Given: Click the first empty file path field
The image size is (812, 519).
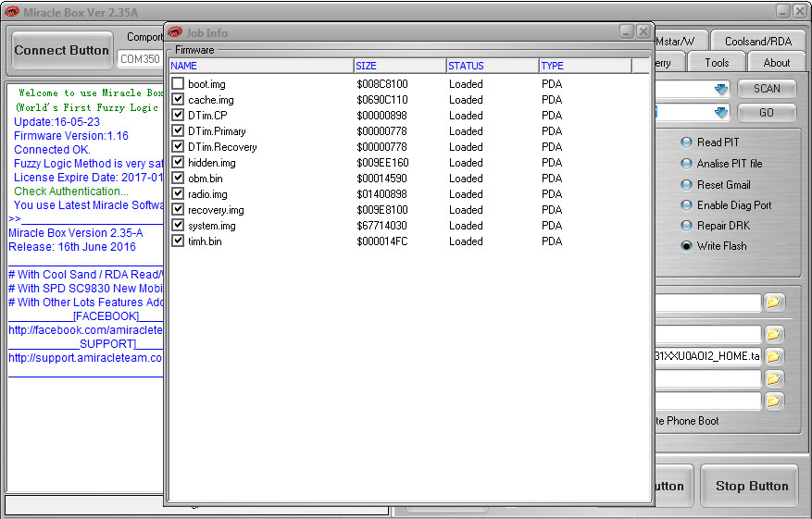Looking at the screenshot, I should pyautogui.click(x=708, y=303).
